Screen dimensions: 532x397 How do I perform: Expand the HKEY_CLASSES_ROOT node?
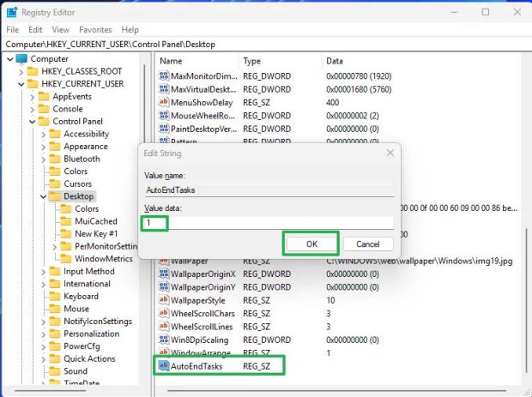pyautogui.click(x=21, y=72)
